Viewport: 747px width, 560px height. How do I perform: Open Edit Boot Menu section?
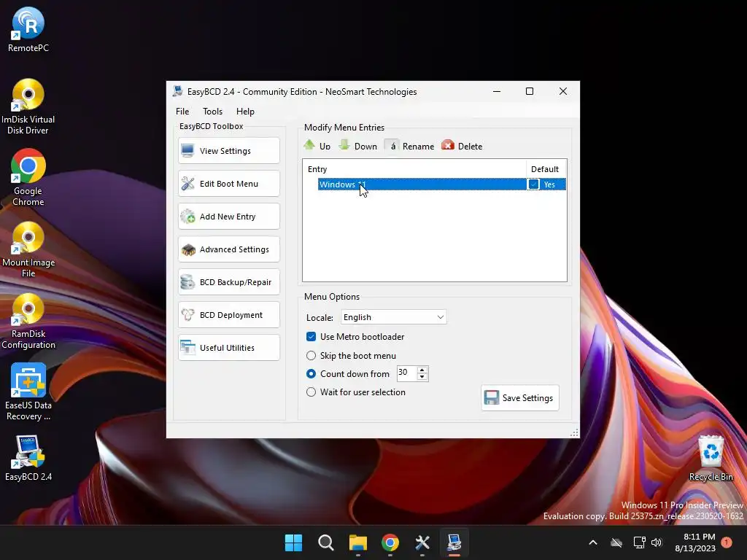tap(228, 184)
